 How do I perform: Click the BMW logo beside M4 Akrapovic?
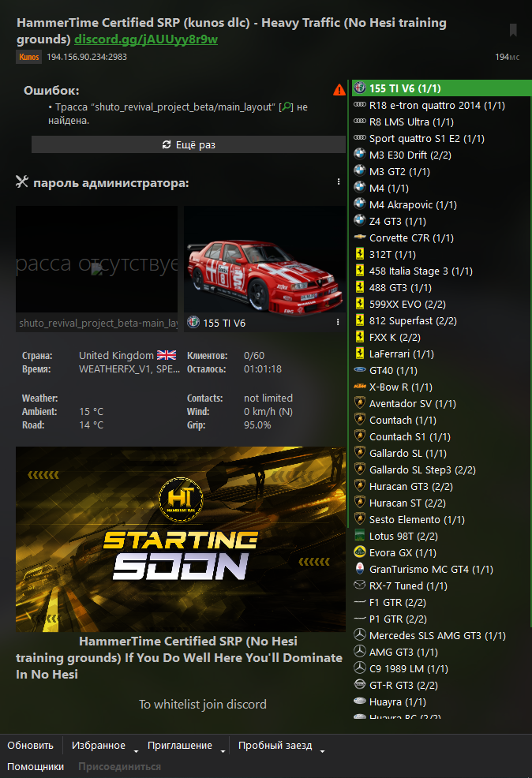360,204
